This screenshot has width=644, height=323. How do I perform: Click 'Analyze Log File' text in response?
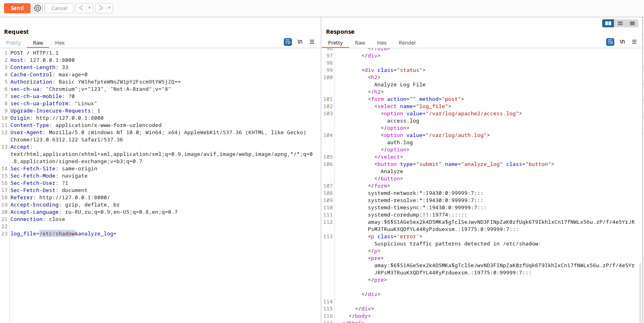point(400,85)
